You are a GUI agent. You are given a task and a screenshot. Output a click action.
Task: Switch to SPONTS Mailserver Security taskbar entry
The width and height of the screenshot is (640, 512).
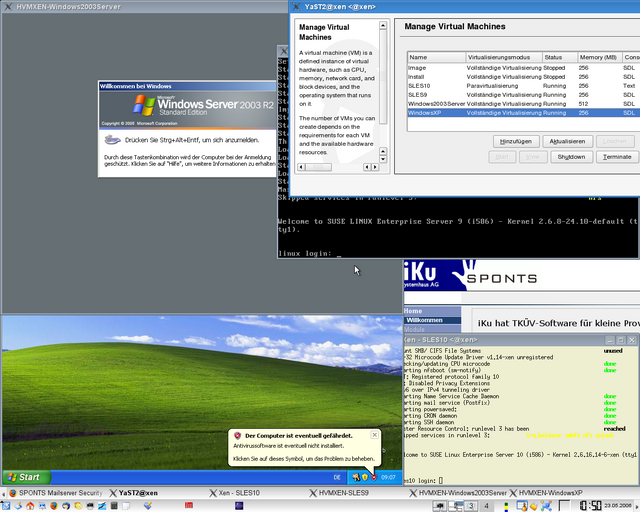point(57,493)
